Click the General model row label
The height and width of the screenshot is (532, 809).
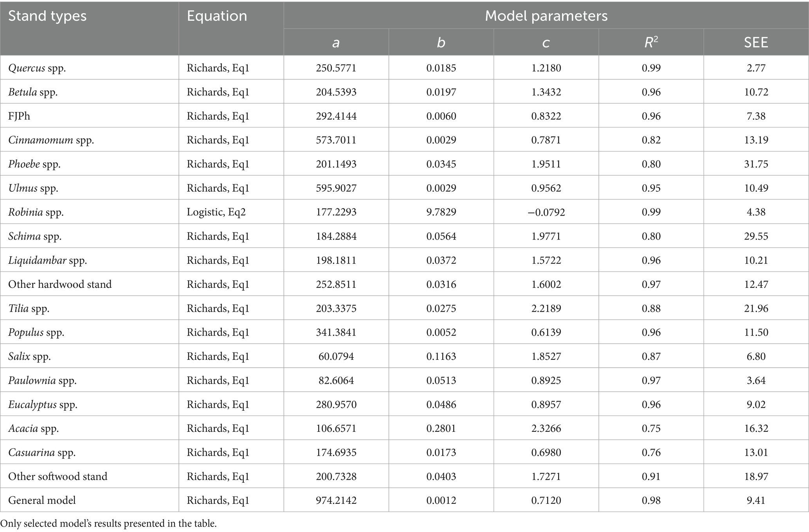[x=42, y=500]
